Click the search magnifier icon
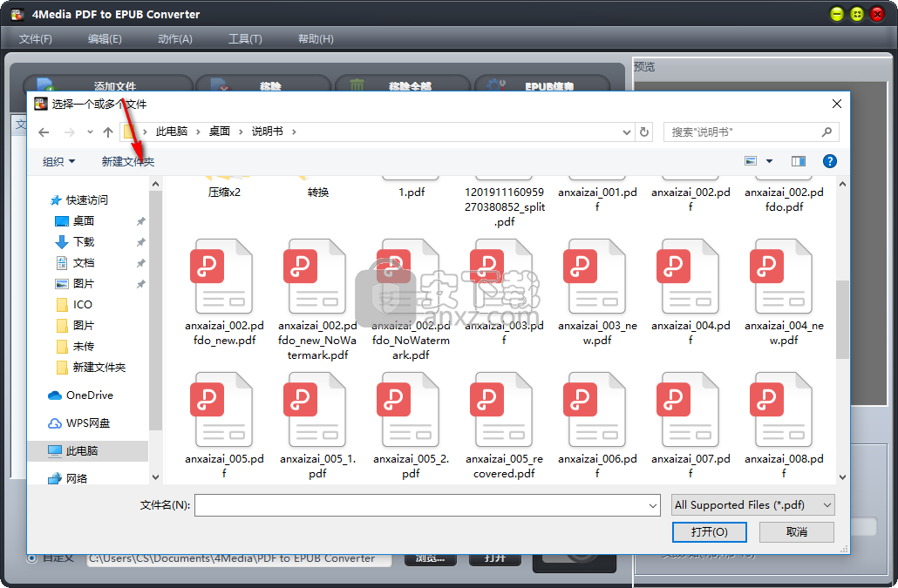This screenshot has width=898, height=588. click(827, 132)
